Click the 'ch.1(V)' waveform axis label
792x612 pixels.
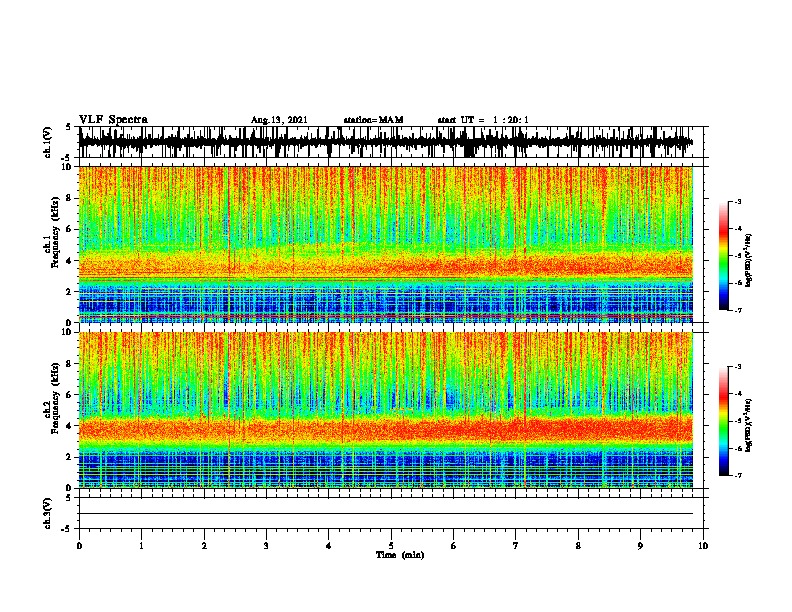click(x=47, y=142)
